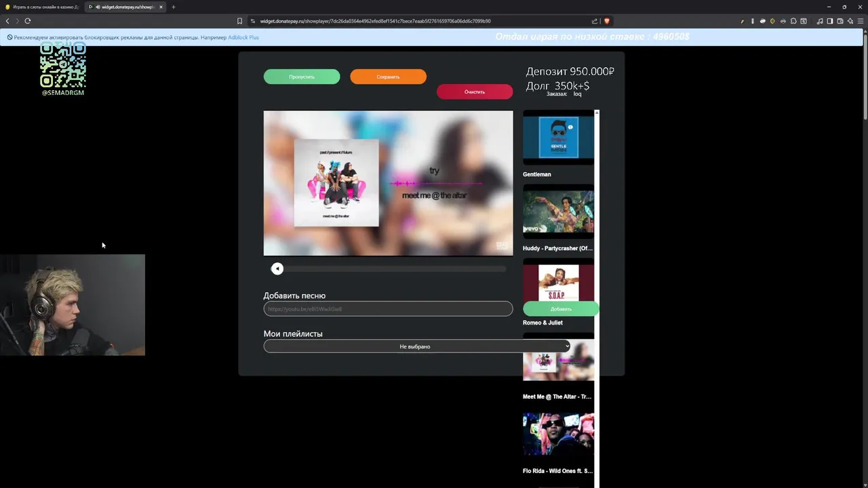
Task: Toggle the browser sidebar panel icon
Action: (x=830, y=21)
